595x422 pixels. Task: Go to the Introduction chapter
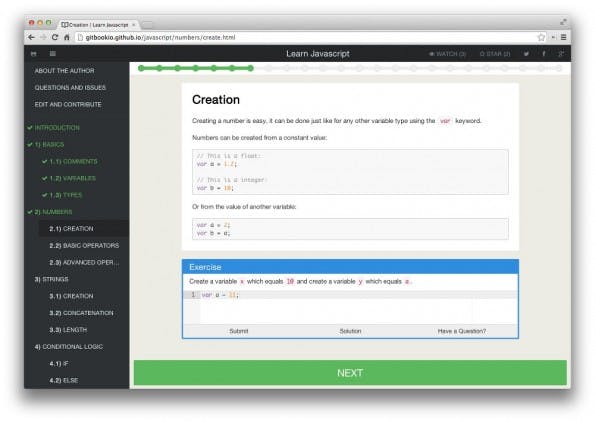(57, 128)
